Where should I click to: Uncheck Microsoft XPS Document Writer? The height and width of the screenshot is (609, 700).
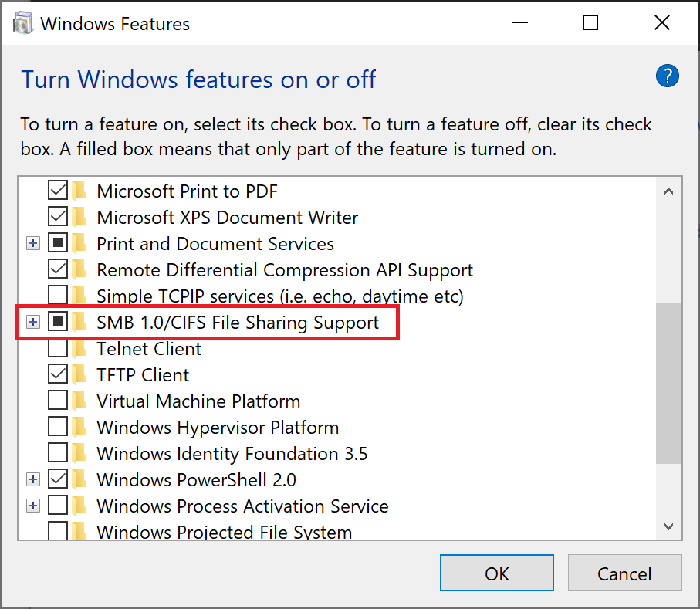pos(59,217)
